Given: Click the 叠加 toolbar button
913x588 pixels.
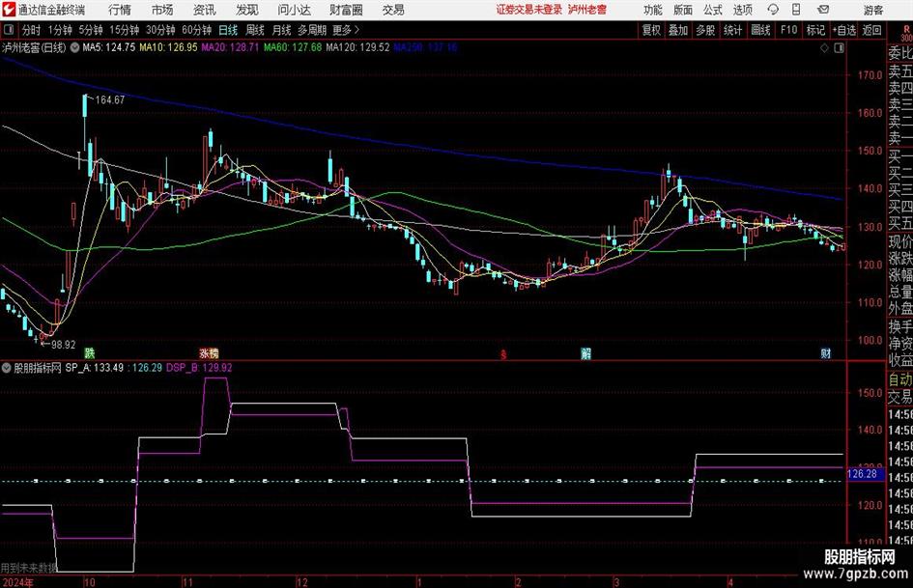Looking at the screenshot, I should 678,30.
